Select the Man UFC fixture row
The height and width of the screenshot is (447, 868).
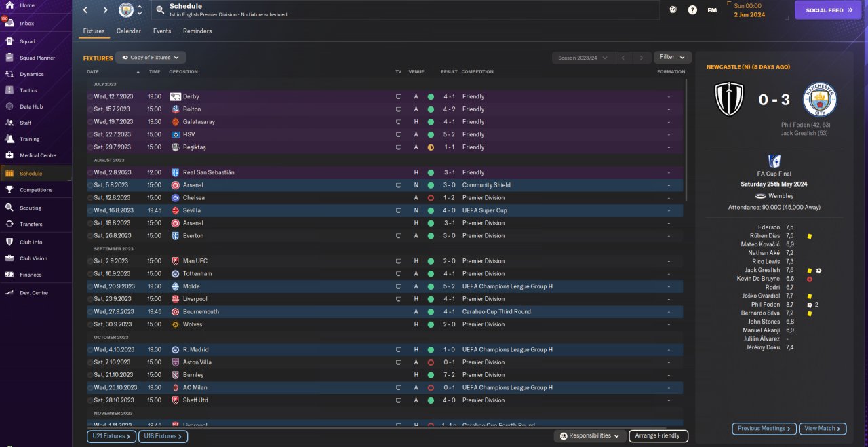pyautogui.click(x=385, y=260)
